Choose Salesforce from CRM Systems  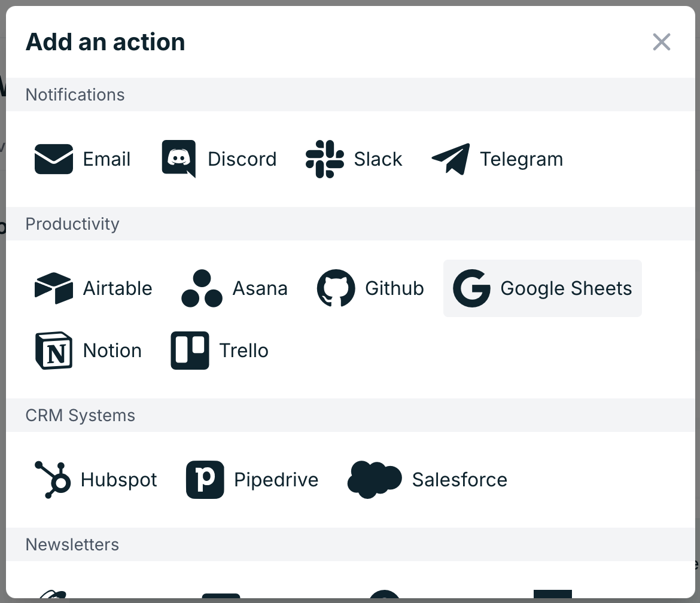(427, 479)
